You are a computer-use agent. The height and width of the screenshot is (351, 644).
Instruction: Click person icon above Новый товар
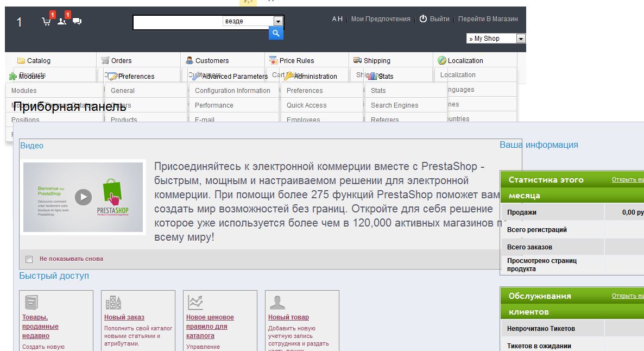(x=277, y=303)
